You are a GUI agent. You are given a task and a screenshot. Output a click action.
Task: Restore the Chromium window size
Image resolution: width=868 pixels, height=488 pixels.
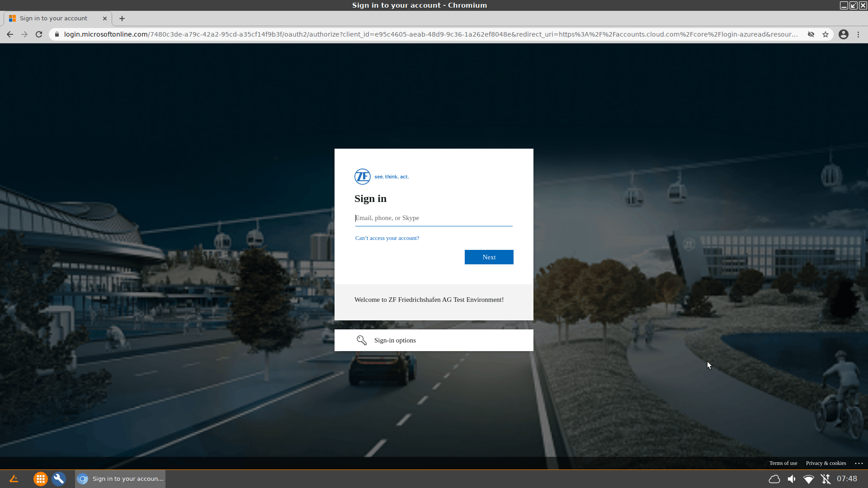click(854, 5)
